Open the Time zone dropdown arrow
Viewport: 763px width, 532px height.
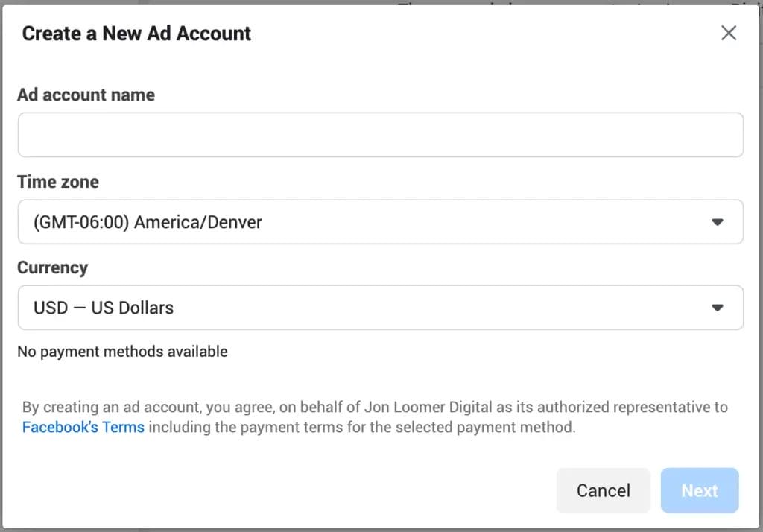718,221
